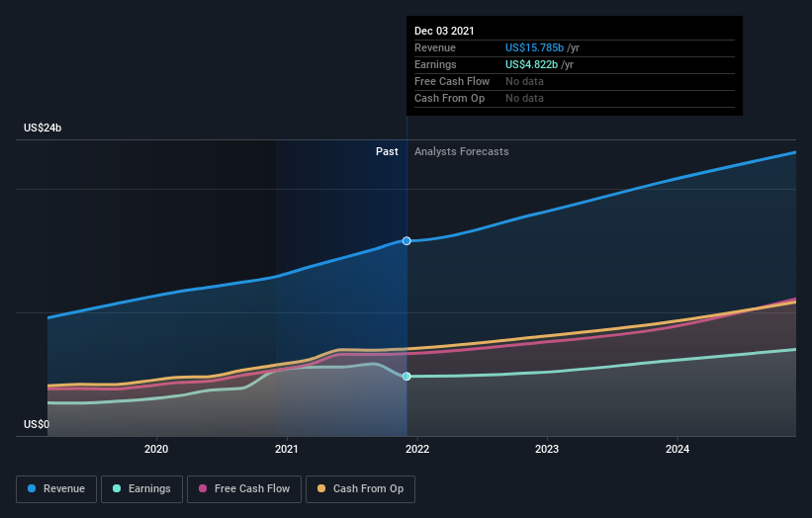Click the US$24b y-axis label
Viewport: 812px width, 518px height.
tap(43, 128)
